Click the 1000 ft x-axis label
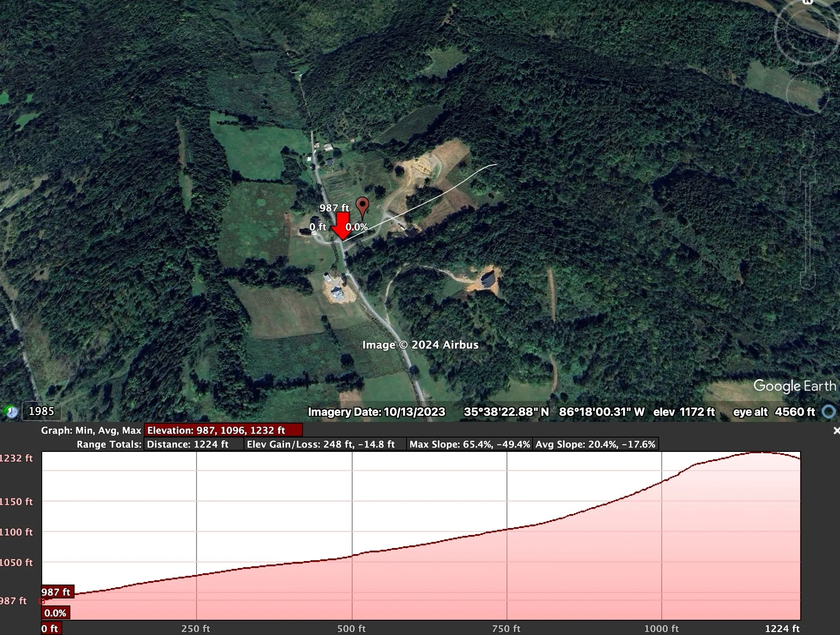This screenshot has height=635, width=840. pyautogui.click(x=661, y=628)
